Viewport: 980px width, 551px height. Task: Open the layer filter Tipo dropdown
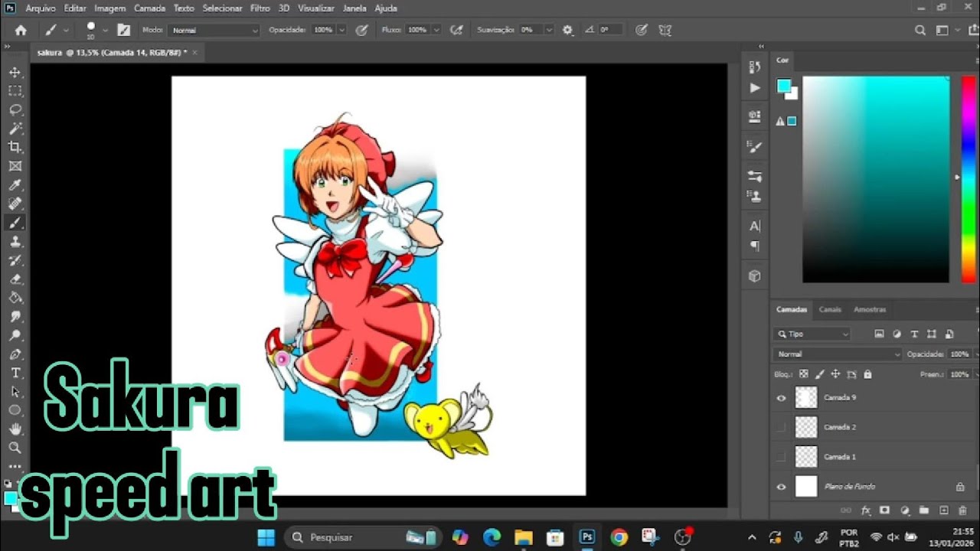(x=812, y=334)
